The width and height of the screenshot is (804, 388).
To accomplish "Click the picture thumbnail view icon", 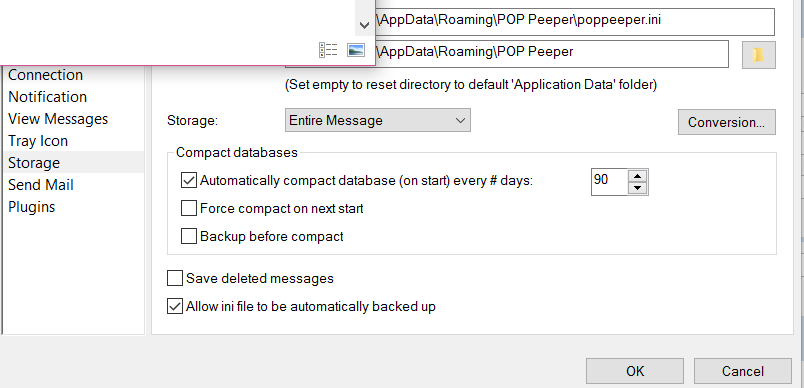I will pyautogui.click(x=355, y=50).
